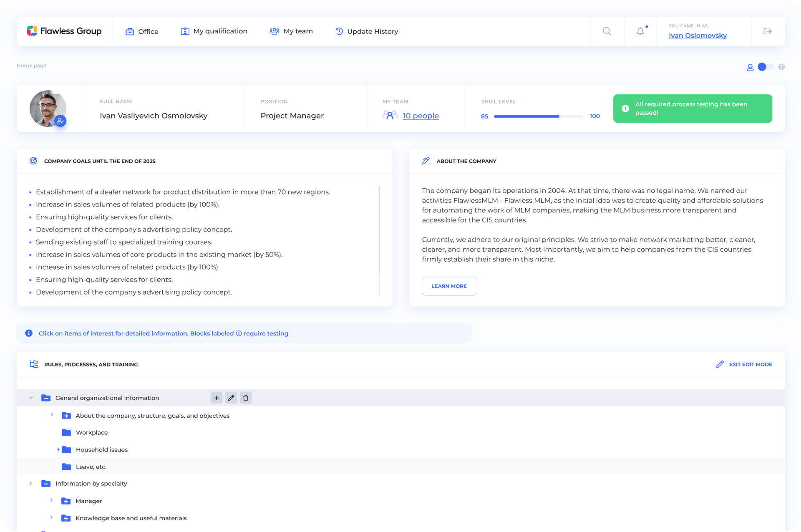Open the 10 people team link
The height and width of the screenshot is (532, 801).
pos(421,116)
